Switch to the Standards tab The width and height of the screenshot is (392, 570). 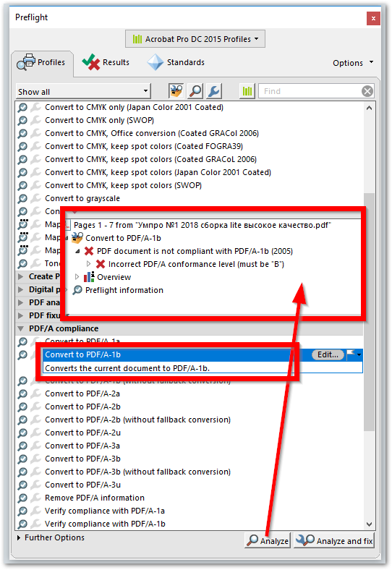pos(176,62)
